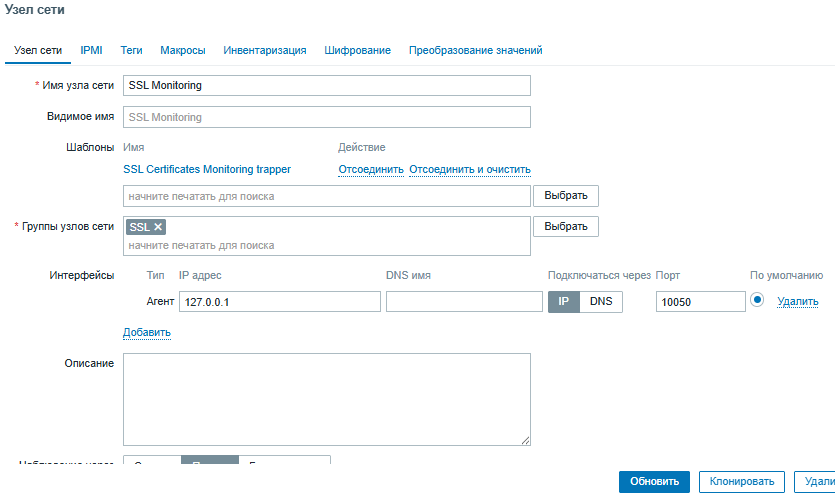Click Отсоединить link for the template
Viewport: 835px width, 496px height.
371,169
